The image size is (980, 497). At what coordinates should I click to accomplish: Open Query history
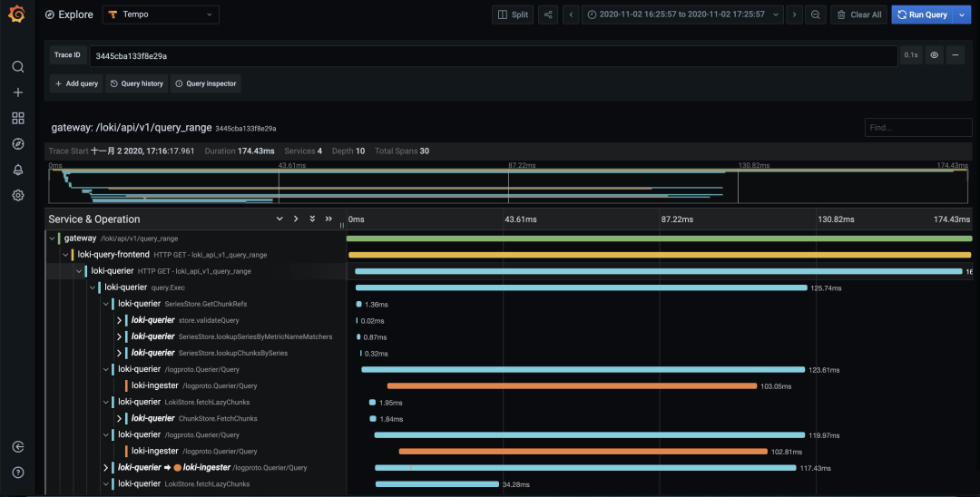[x=136, y=83]
